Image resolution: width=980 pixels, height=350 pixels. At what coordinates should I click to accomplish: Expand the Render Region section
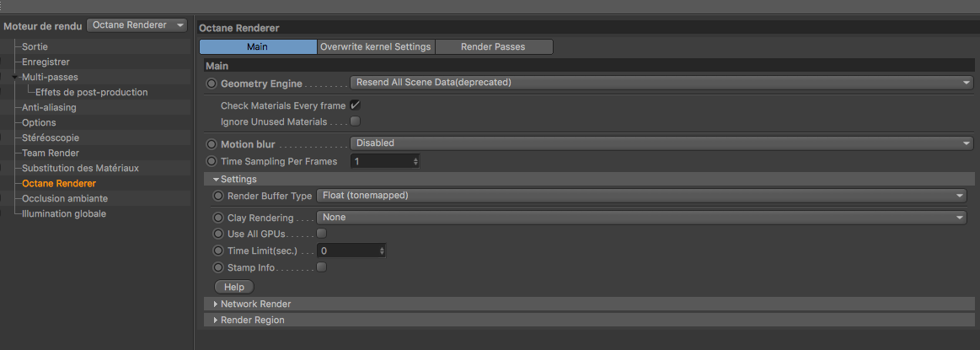pos(216,320)
